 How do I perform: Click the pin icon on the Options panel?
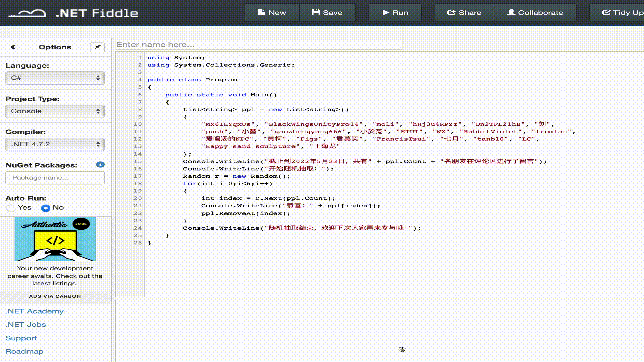(97, 47)
